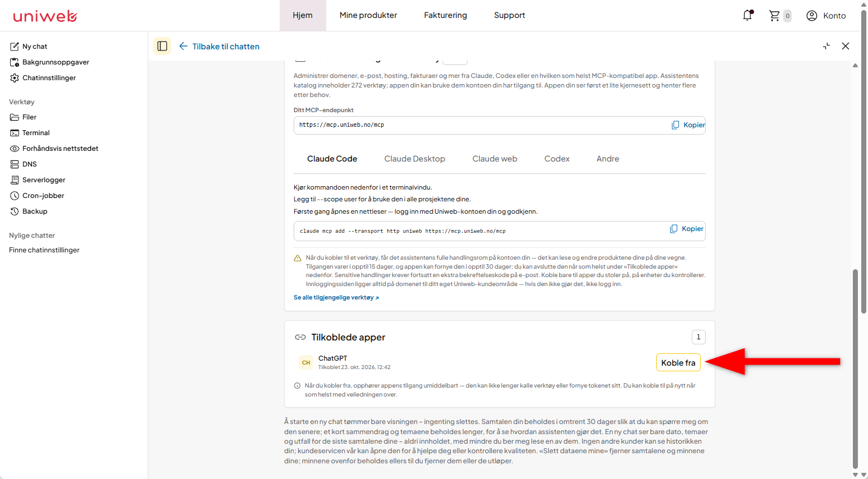Click the MCP endpoint URL field
The image size is (868, 479).
[x=500, y=125]
